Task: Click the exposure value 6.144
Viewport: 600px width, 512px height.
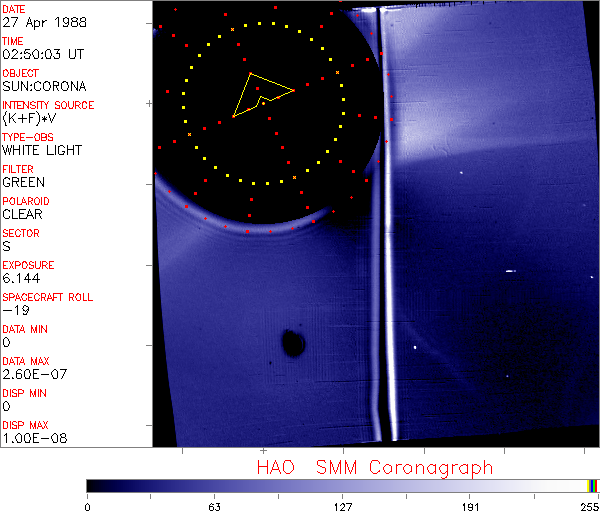Action: pyautogui.click(x=20, y=278)
